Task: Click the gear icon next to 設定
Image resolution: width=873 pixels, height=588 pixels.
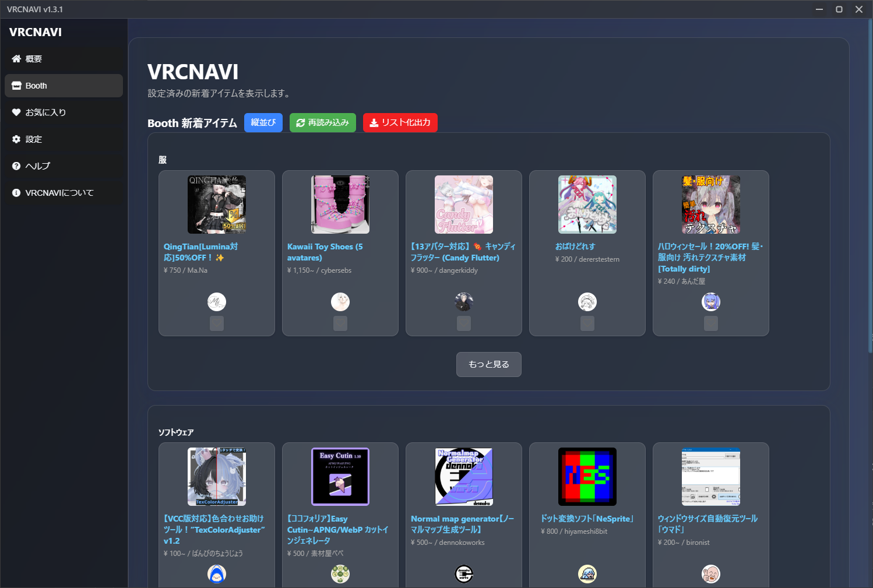Action: pos(16,139)
